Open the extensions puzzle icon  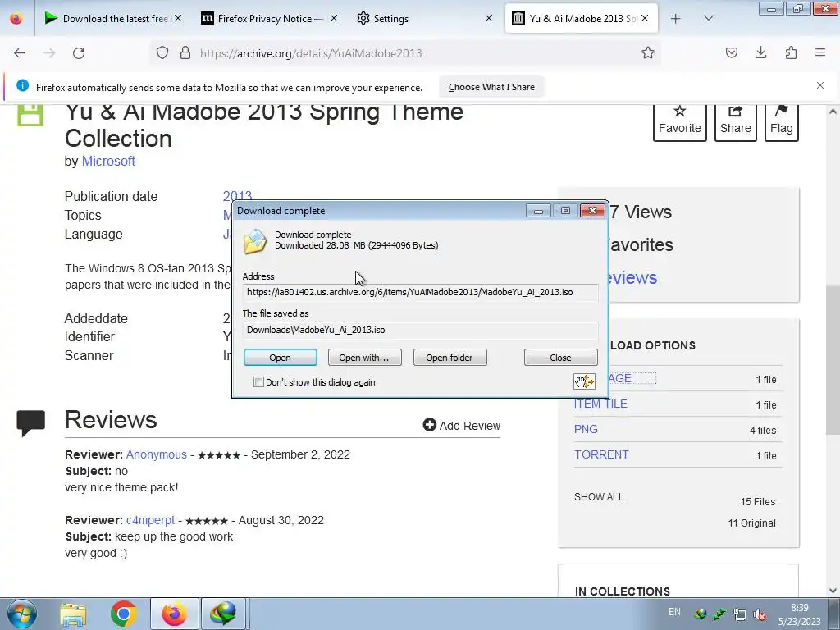pos(791,53)
